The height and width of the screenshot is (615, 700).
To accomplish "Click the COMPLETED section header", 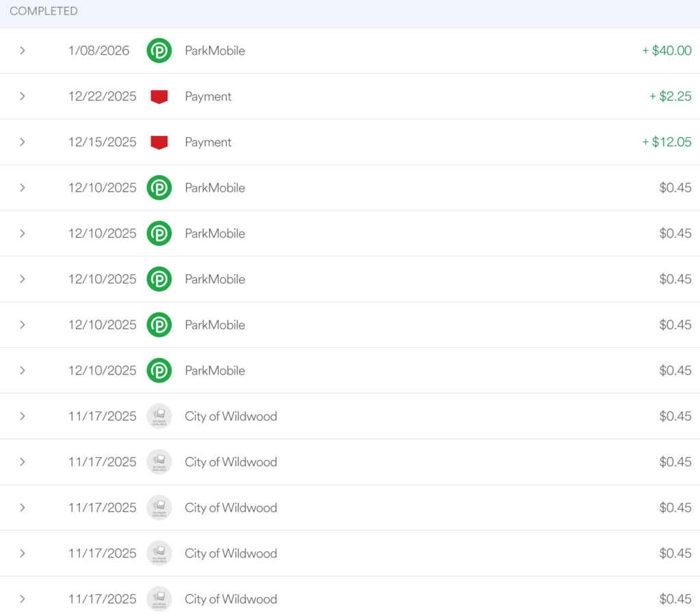I will [44, 12].
